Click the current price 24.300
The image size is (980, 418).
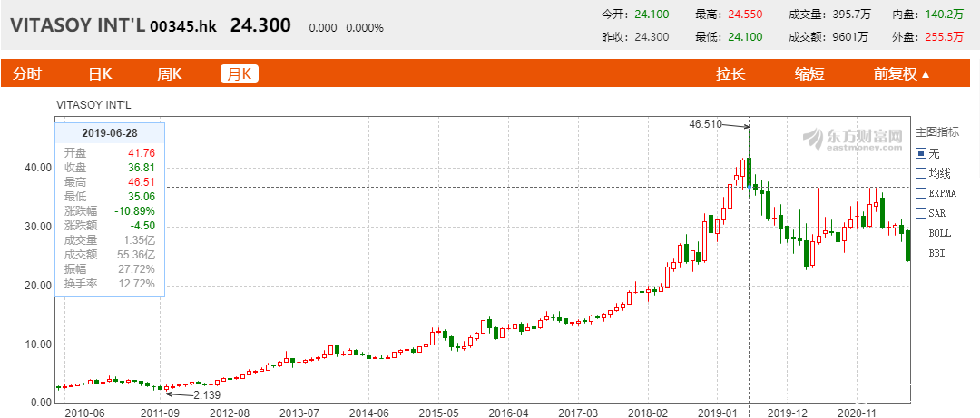(260, 25)
